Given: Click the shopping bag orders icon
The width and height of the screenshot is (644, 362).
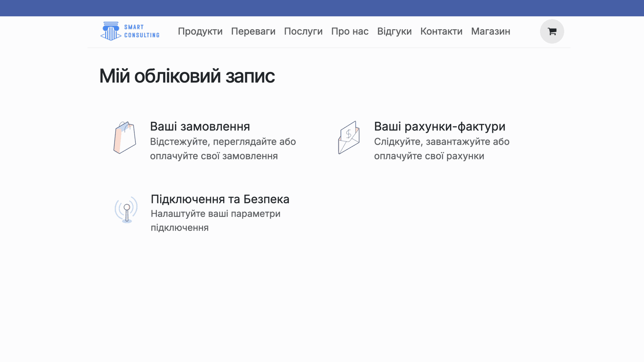Looking at the screenshot, I should point(125,137).
